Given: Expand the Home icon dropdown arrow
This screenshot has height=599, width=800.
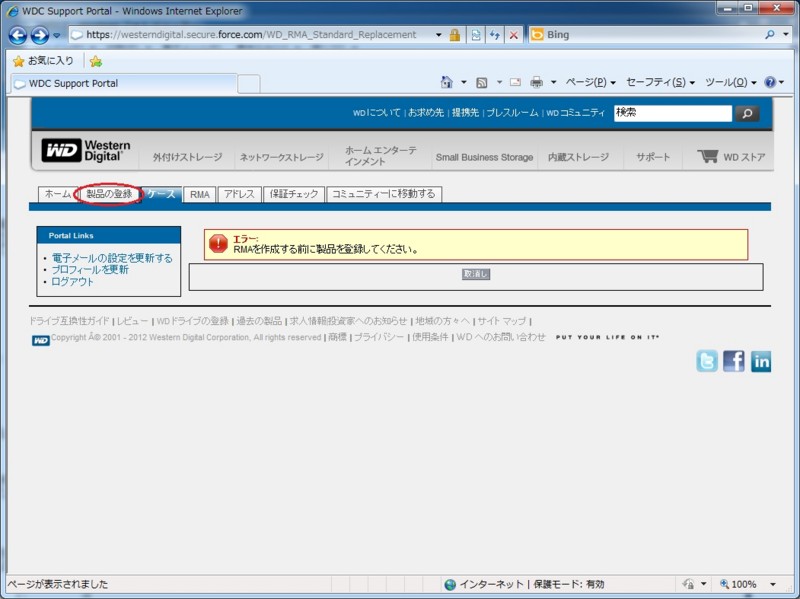Looking at the screenshot, I should [463, 82].
